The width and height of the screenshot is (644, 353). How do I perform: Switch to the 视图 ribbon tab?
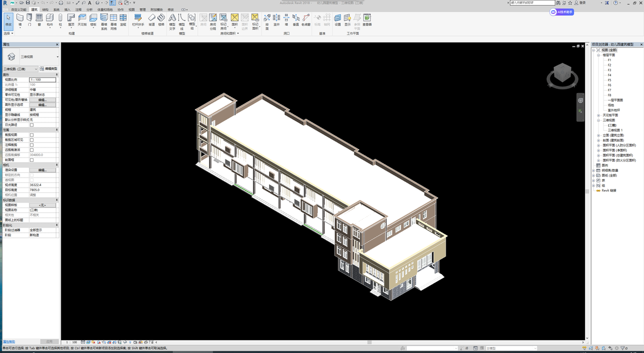point(131,9)
